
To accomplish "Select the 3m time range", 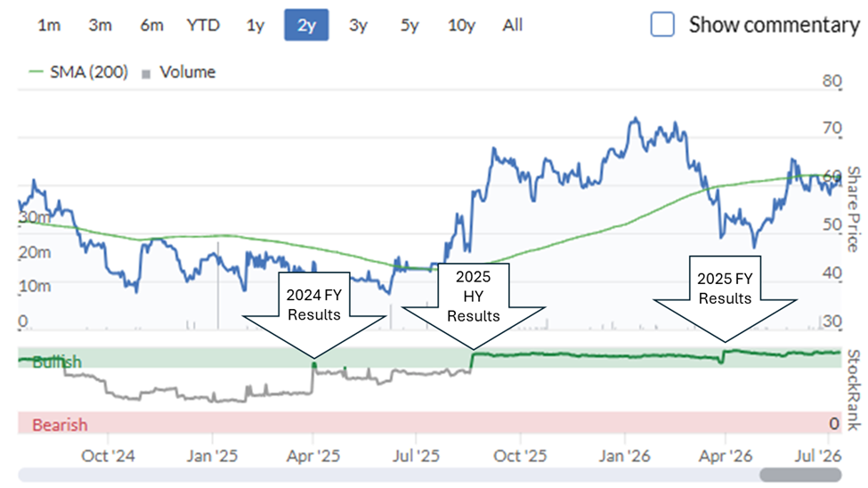I will (x=101, y=25).
